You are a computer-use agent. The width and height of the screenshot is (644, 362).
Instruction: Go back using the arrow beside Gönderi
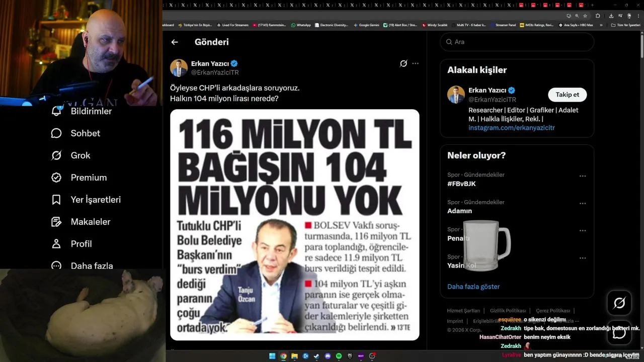click(175, 42)
